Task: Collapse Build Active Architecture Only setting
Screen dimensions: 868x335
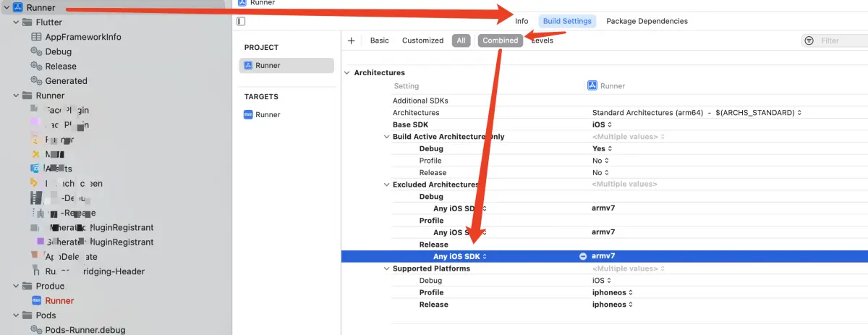Action: coord(387,137)
